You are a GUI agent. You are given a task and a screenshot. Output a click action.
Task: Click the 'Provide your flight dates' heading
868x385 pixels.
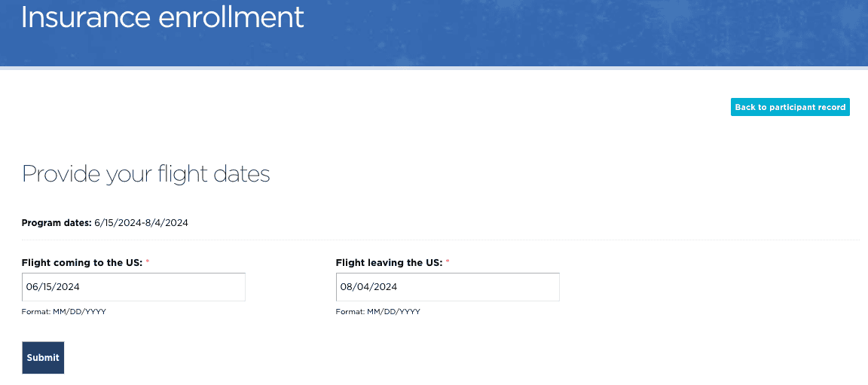[145, 174]
